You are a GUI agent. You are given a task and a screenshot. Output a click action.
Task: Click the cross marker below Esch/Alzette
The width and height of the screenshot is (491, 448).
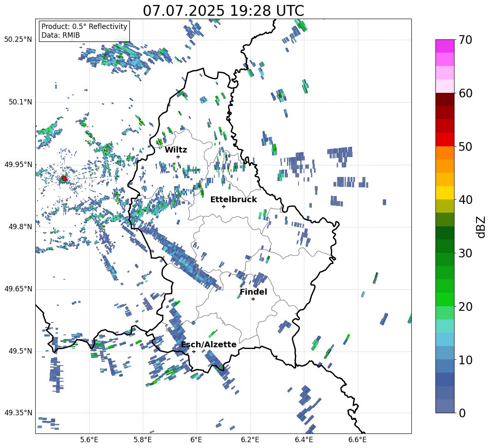[194, 351]
